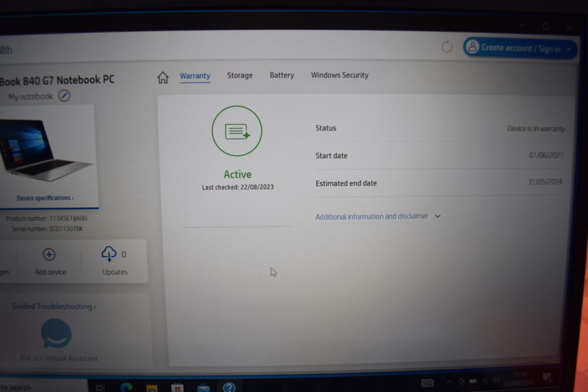The image size is (588, 392).
Task: Click the Windows taskbar search box
Action: pos(44,387)
